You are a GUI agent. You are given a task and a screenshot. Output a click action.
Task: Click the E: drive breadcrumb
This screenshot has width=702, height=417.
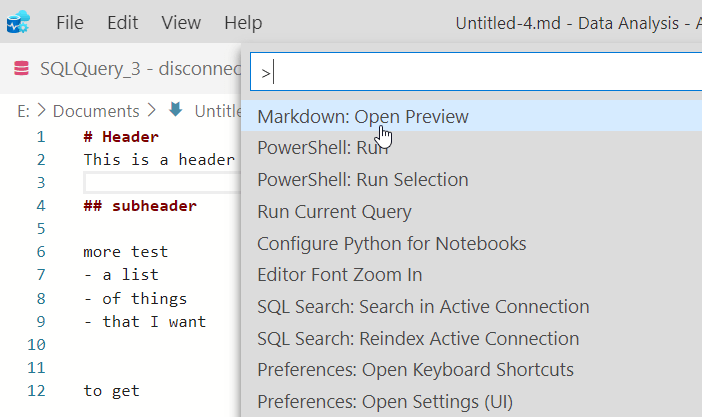point(23,110)
